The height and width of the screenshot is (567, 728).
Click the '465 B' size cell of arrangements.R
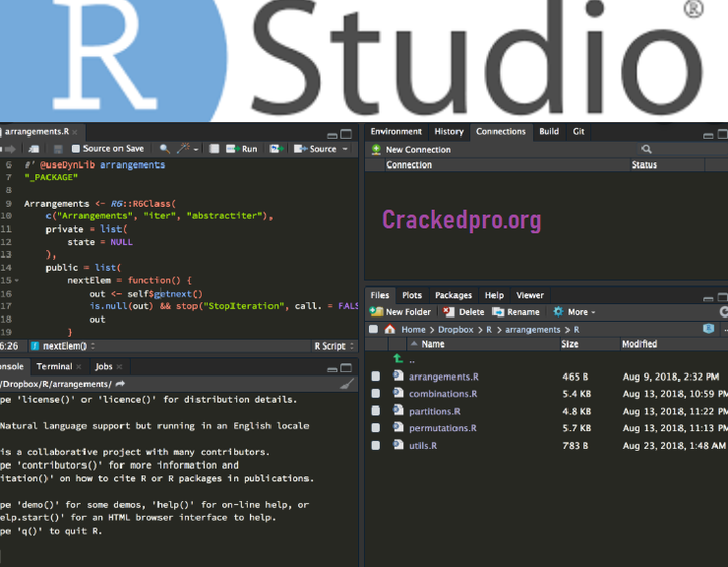pyautogui.click(x=575, y=376)
